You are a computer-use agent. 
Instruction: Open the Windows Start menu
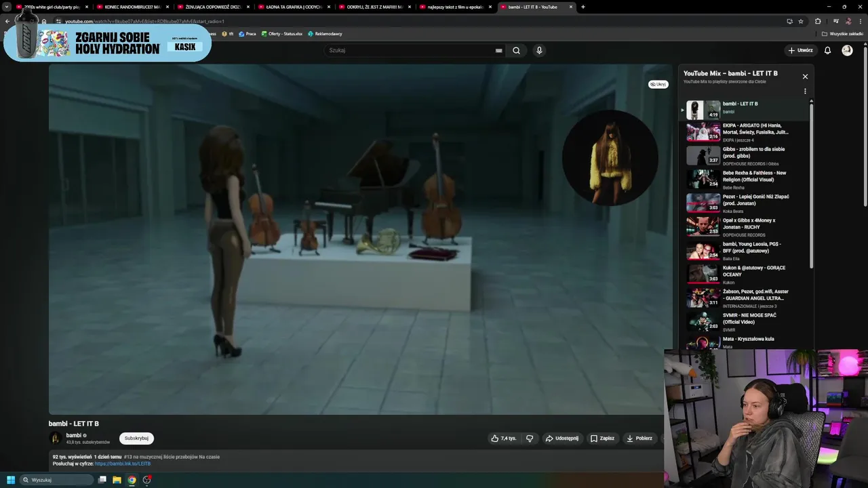click(x=11, y=480)
